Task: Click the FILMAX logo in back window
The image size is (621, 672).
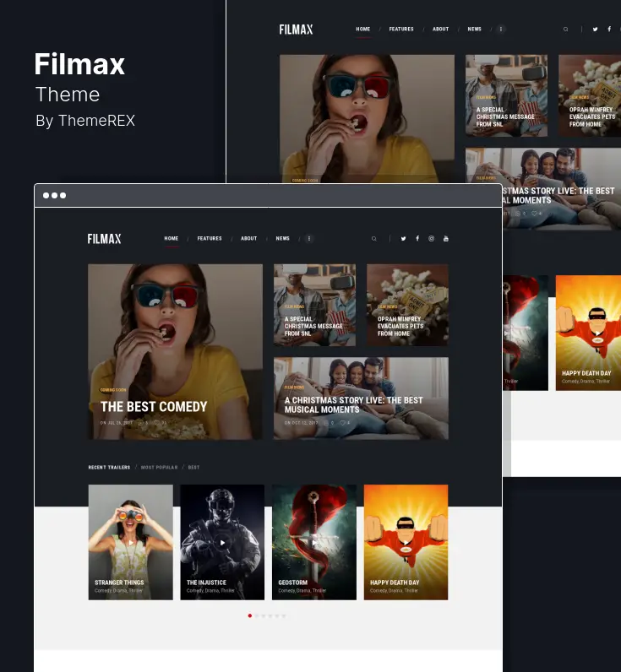Action: pyautogui.click(x=296, y=30)
